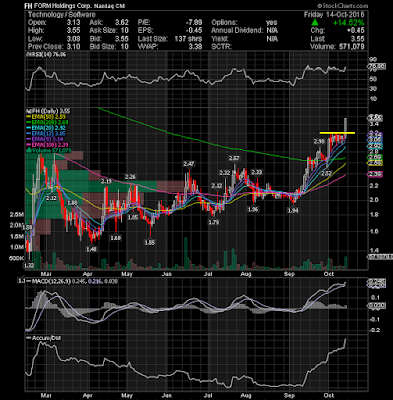Click the +14.52% percent change value
Screen dimensions: 393x400
coord(348,23)
